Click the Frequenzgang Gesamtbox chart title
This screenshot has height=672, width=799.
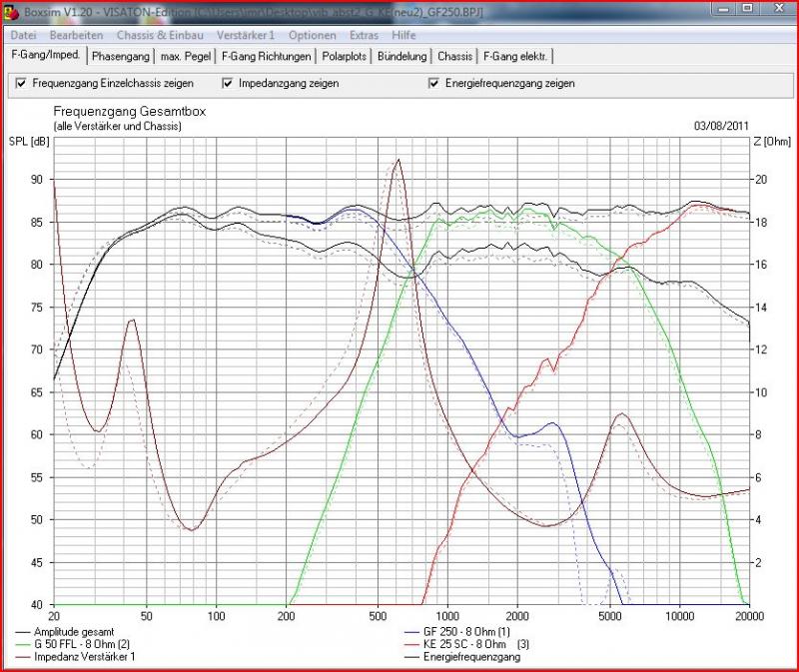(130, 112)
